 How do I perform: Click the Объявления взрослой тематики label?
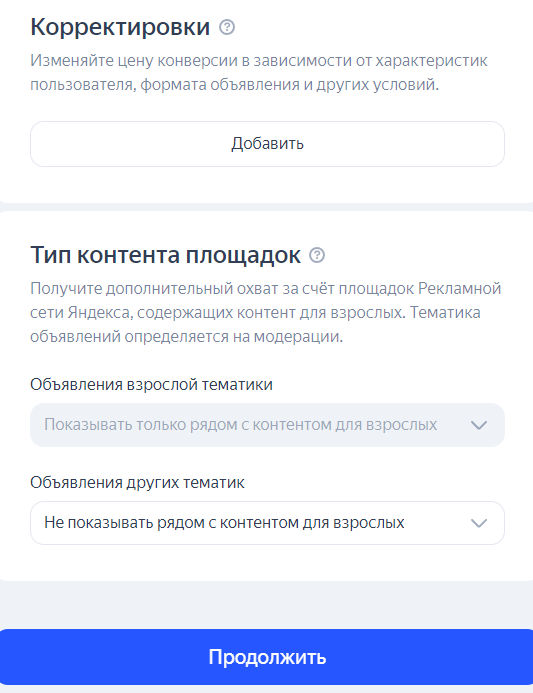coord(151,384)
